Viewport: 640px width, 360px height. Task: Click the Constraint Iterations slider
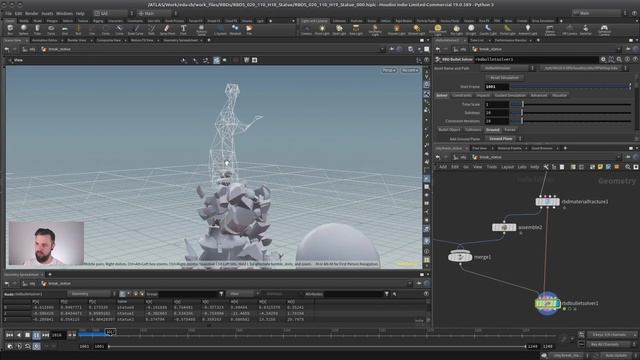571,121
